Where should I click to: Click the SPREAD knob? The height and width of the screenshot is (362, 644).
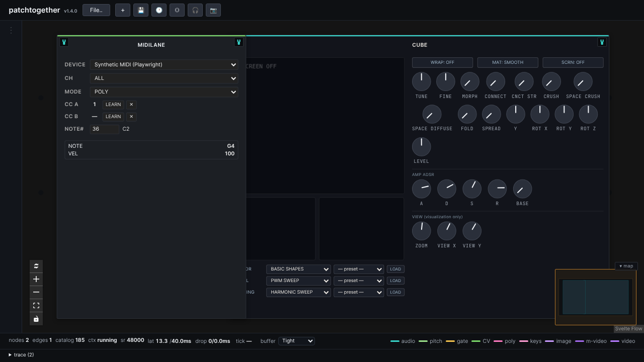click(492, 114)
